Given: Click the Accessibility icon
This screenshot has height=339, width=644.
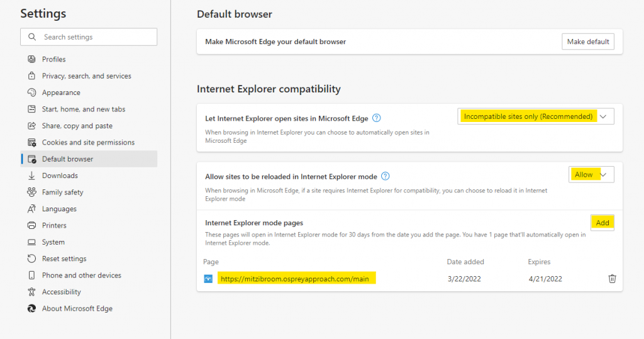Looking at the screenshot, I should click(x=31, y=292).
